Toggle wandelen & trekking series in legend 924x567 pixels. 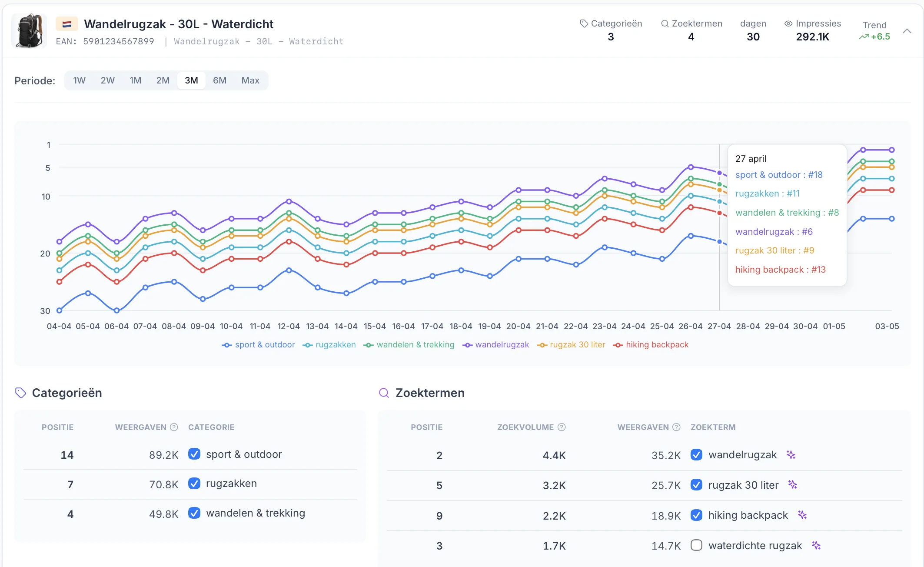tap(409, 345)
